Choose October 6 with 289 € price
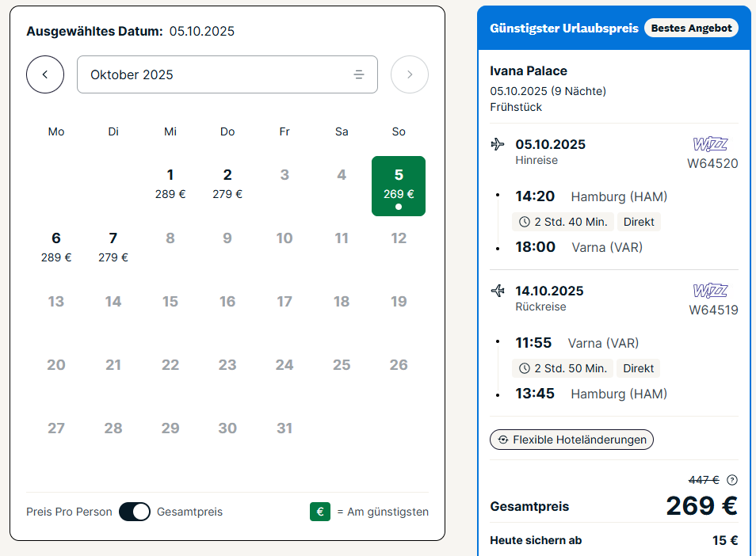The image size is (756, 556). 56,246
